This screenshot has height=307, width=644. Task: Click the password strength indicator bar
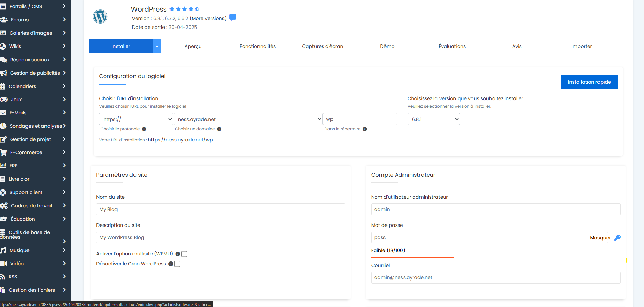pyautogui.click(x=413, y=258)
